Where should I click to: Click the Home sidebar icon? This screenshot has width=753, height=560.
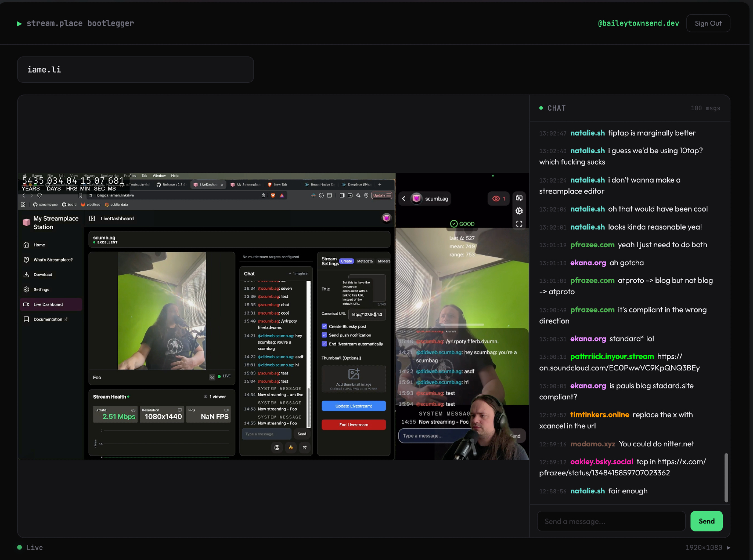[x=26, y=245]
